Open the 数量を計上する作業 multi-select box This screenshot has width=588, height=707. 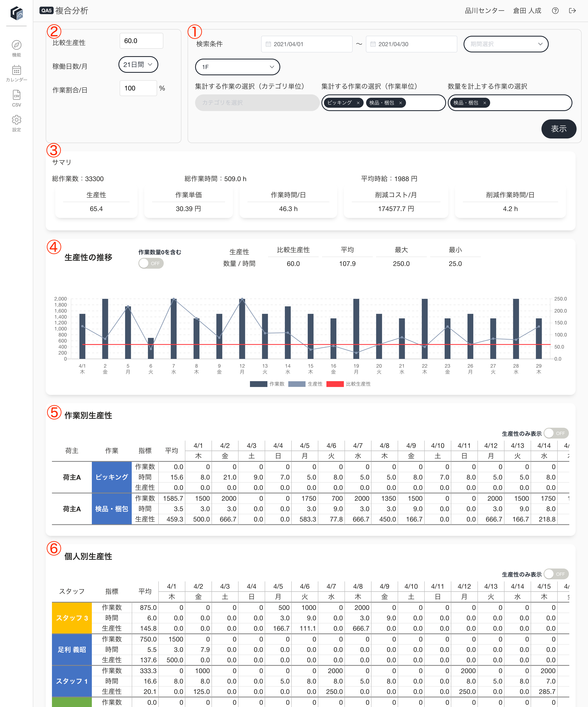click(510, 103)
